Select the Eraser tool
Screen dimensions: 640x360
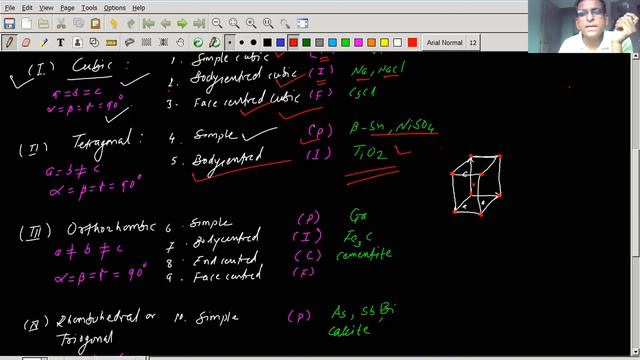tap(26, 42)
